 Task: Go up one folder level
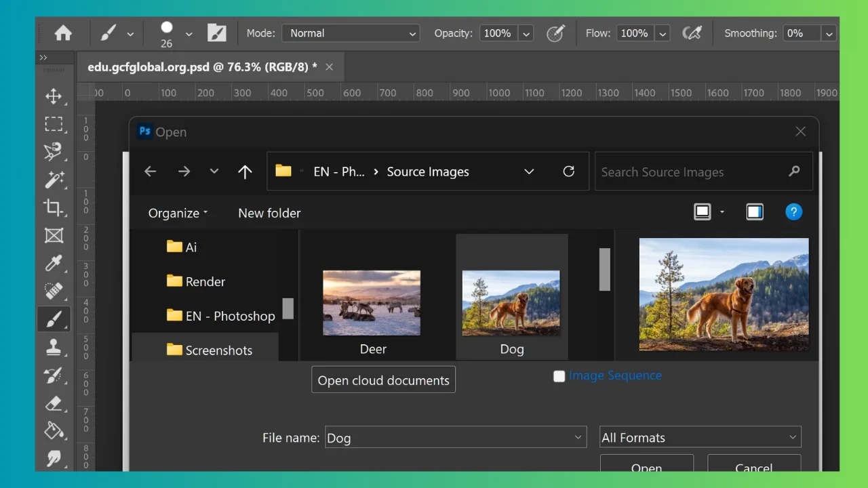coord(245,171)
